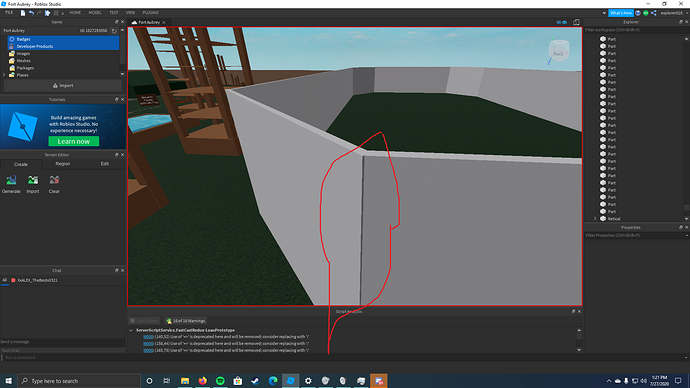Open the explorer618 account dropdown
Viewport: 690px width, 388px height.
coord(673,13)
